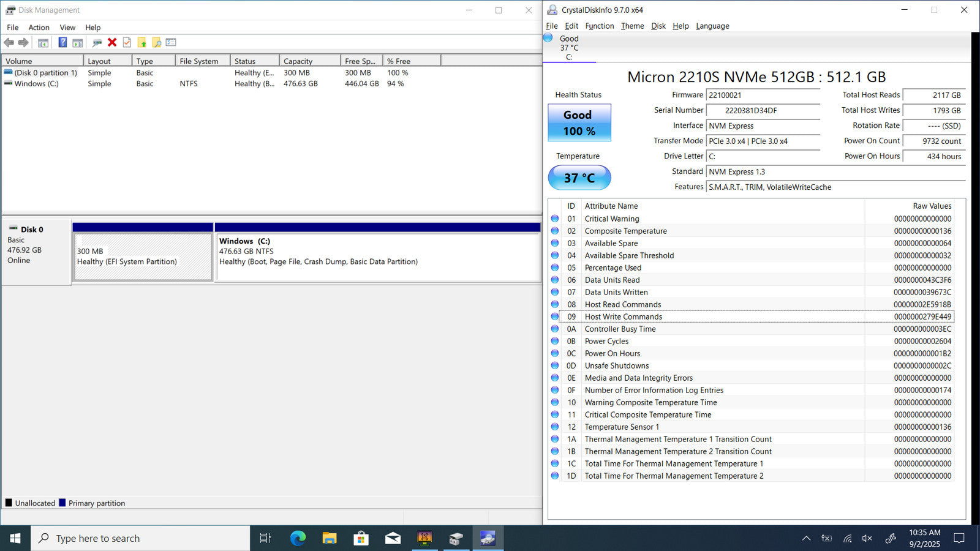Open File menu in Disk Management
This screenshot has height=551, width=980.
point(13,28)
